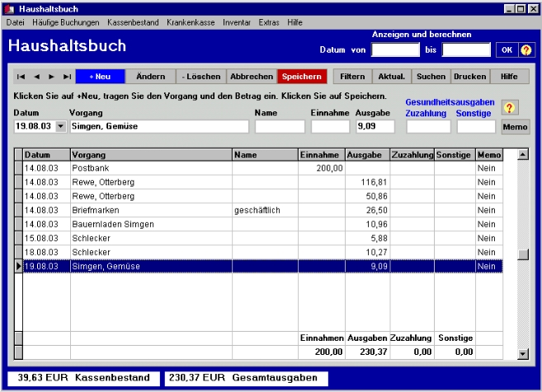Click the red Speichern button
The image size is (542, 392).
[302, 77]
